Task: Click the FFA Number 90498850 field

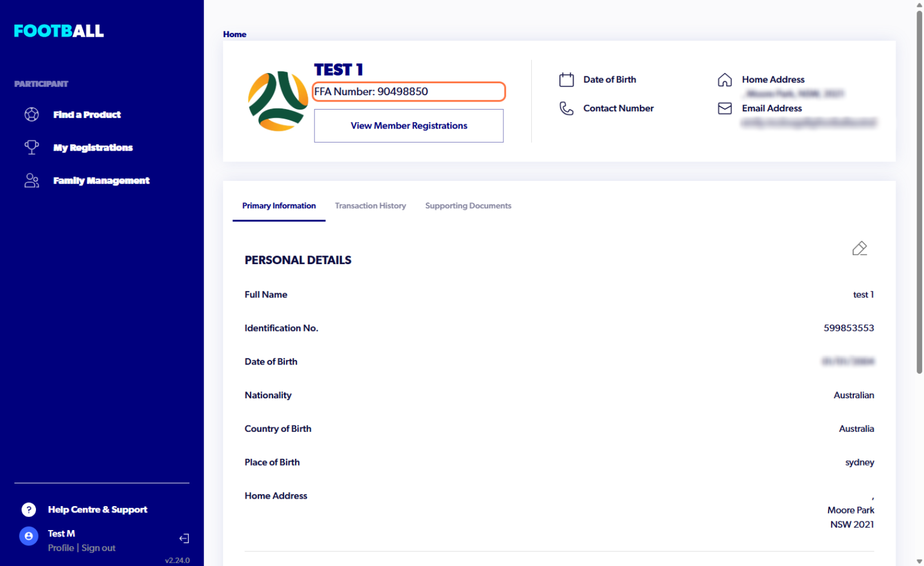Action: pos(409,91)
